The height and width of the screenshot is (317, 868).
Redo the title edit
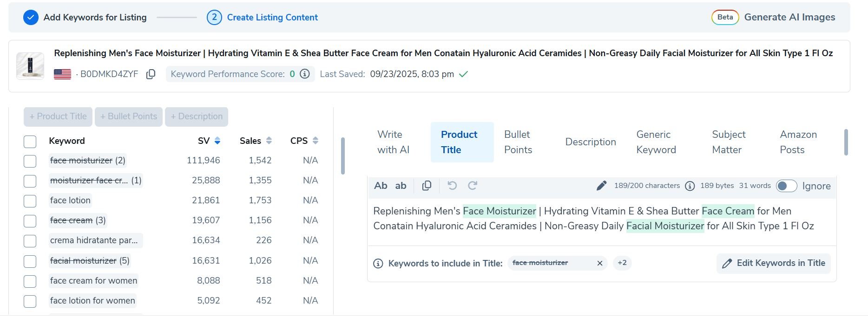[473, 186]
